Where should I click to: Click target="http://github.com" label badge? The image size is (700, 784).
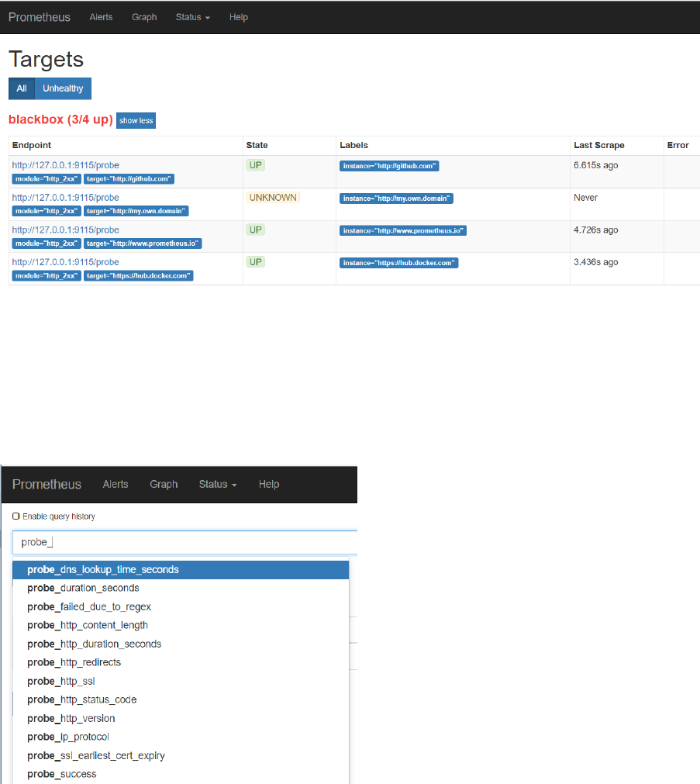pos(129,179)
